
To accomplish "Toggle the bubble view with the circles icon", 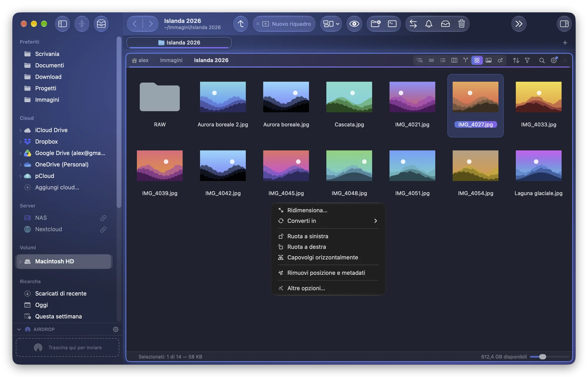I will (x=500, y=60).
